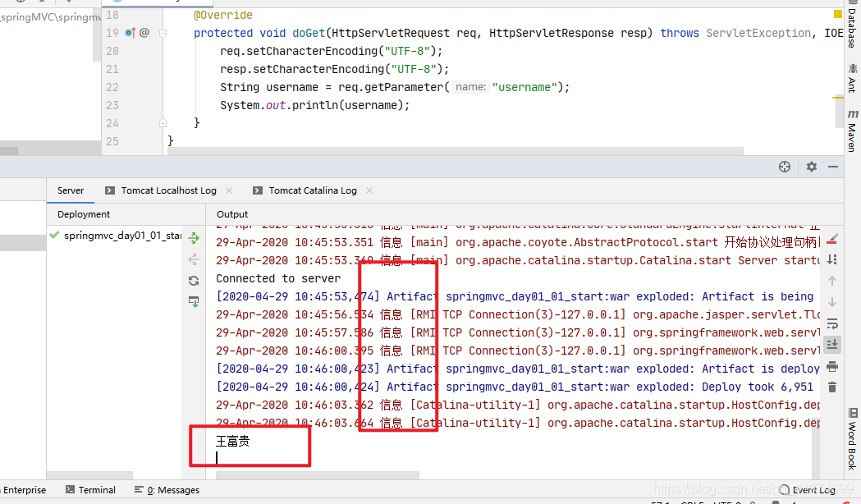Image resolution: width=861 pixels, height=504 pixels.
Task: Click the console output horizontal scrollbar
Action: coord(318,475)
